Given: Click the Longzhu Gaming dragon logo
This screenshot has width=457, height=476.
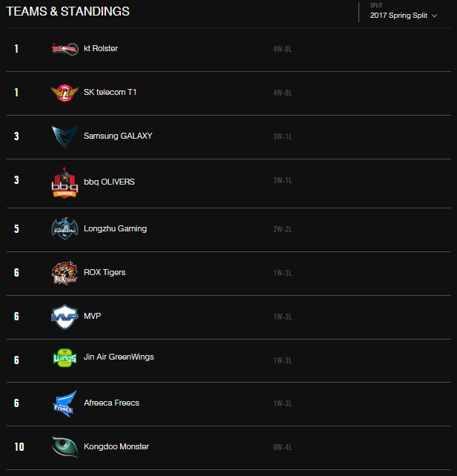Looking at the screenshot, I should 64,229.
